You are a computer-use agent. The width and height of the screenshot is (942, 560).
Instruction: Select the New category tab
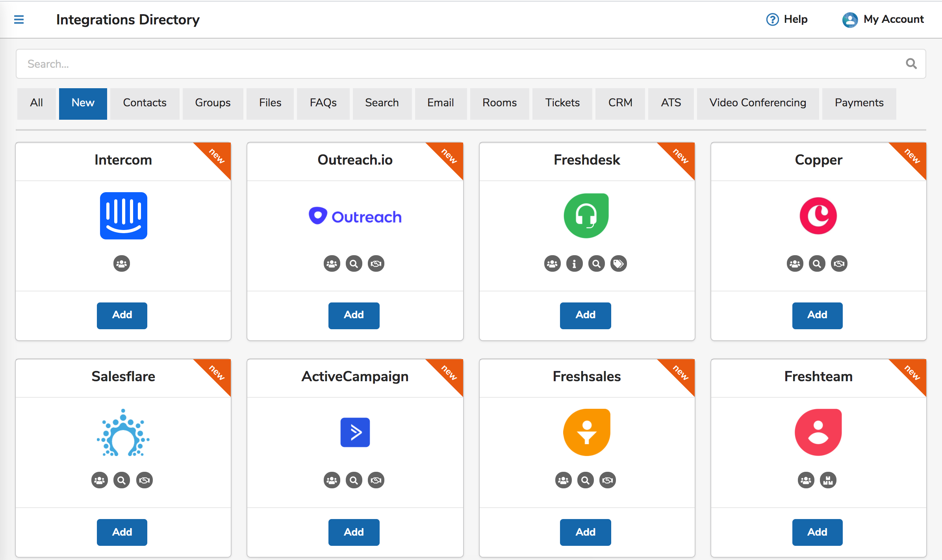83,104
